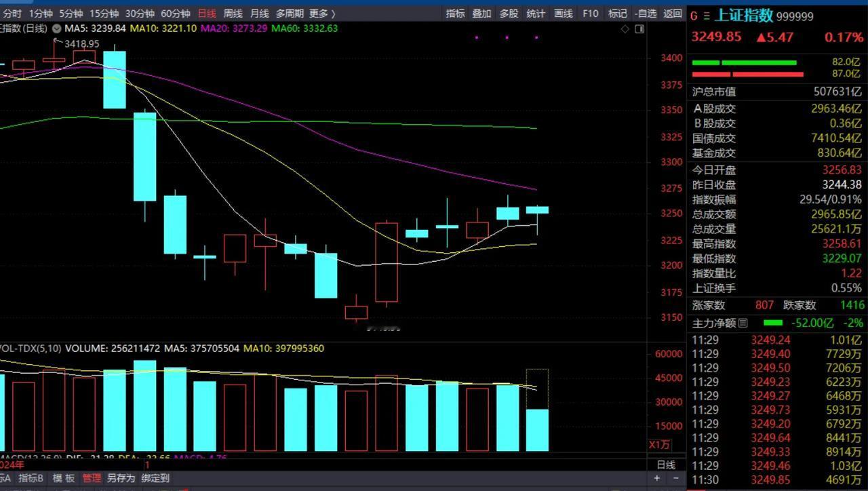Switch to 周线 weekly chart
Viewport: 868px width, 491px height.
point(233,14)
